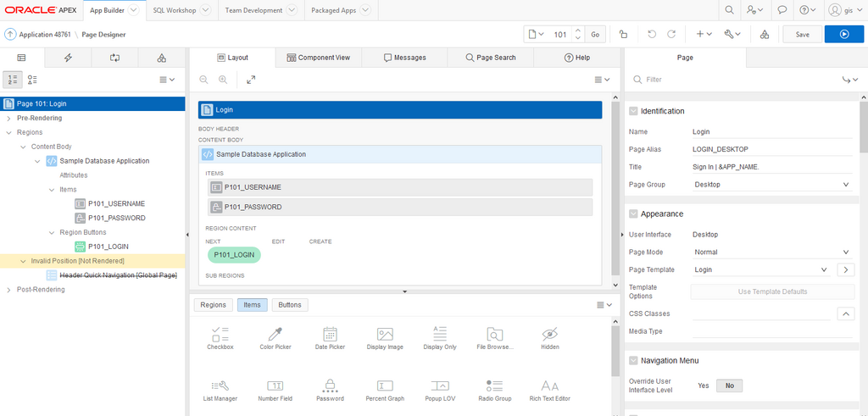This screenshot has width=868, height=416.
Task: Select the Hidden item gallery icon
Action: pyautogui.click(x=549, y=338)
